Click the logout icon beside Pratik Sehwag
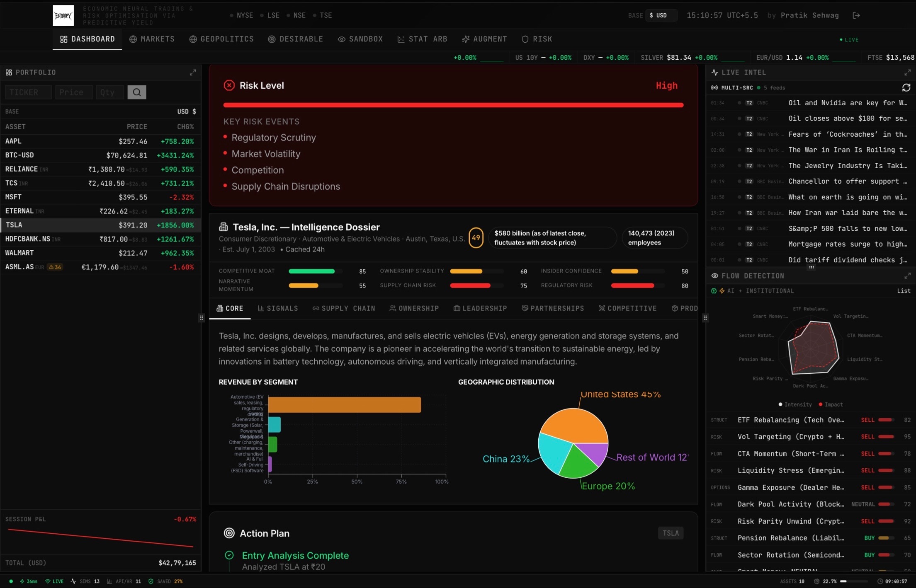916x588 pixels. [856, 15]
